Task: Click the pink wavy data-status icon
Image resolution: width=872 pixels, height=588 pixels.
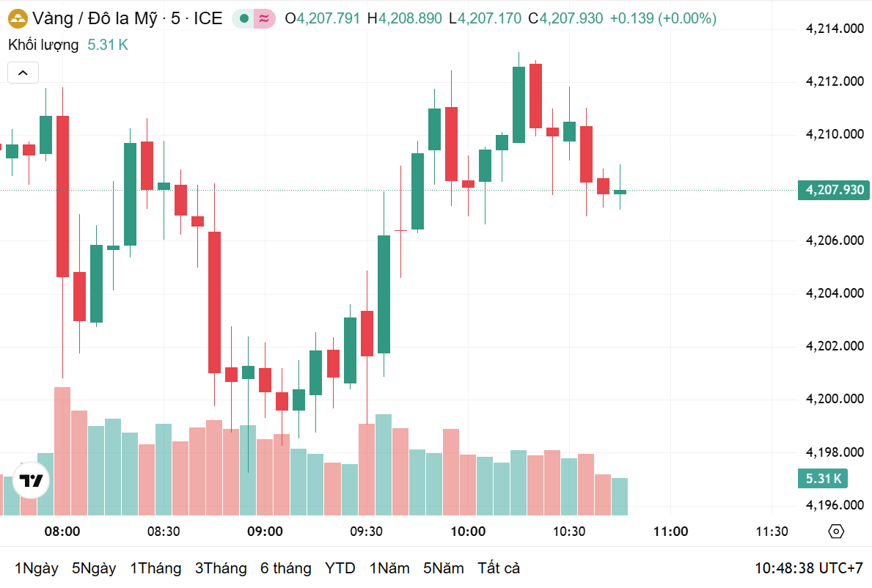Action: (x=264, y=18)
